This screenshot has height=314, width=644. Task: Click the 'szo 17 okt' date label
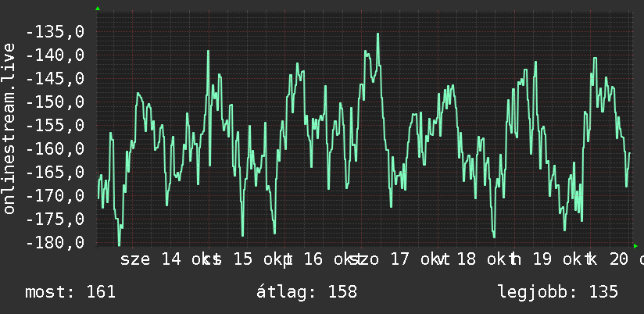coord(401,260)
